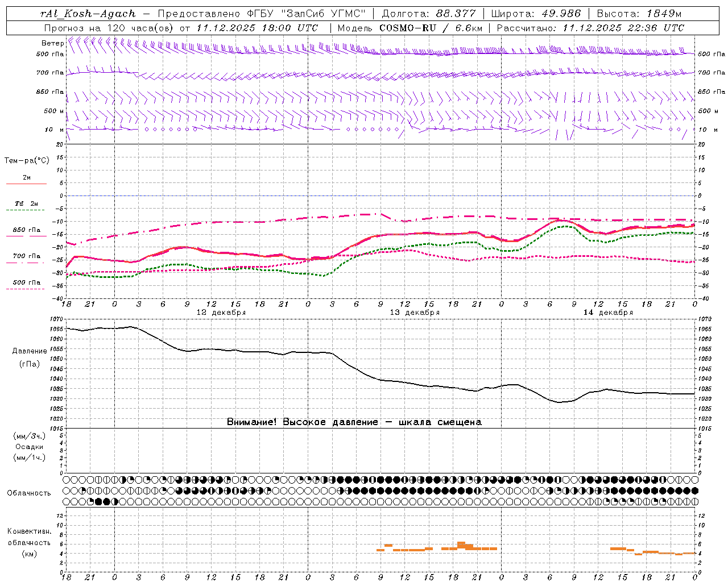Click the "700 гПа" temperature legend entry

(x=27, y=256)
